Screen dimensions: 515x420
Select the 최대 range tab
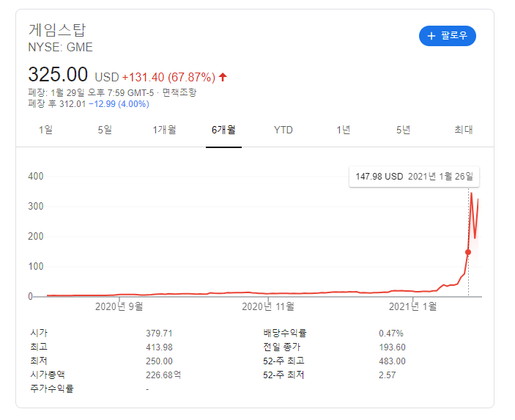[x=464, y=130]
